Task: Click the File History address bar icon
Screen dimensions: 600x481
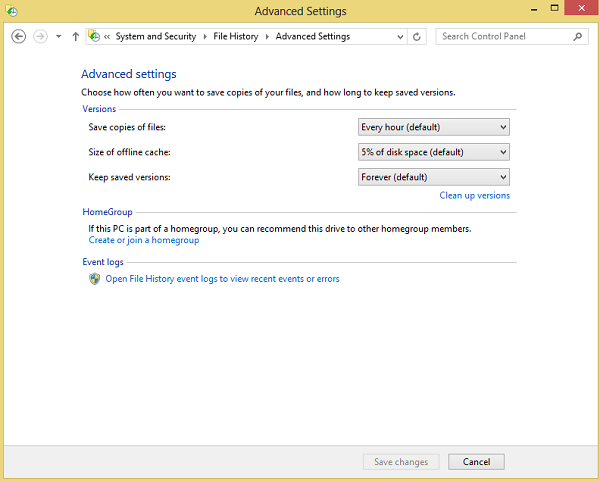Action: click(94, 36)
